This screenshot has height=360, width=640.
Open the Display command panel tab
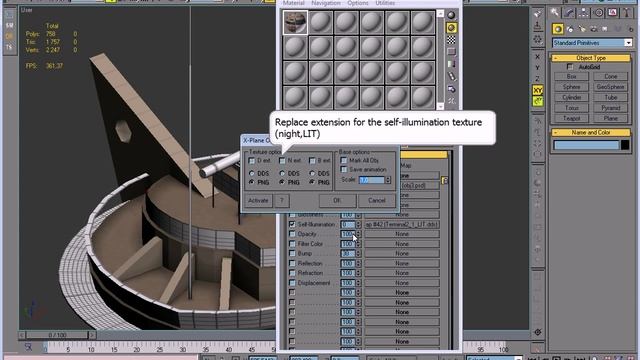[613, 13]
